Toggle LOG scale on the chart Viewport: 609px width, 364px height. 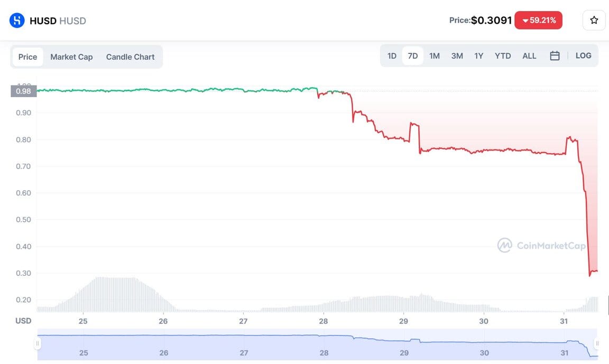coord(583,55)
